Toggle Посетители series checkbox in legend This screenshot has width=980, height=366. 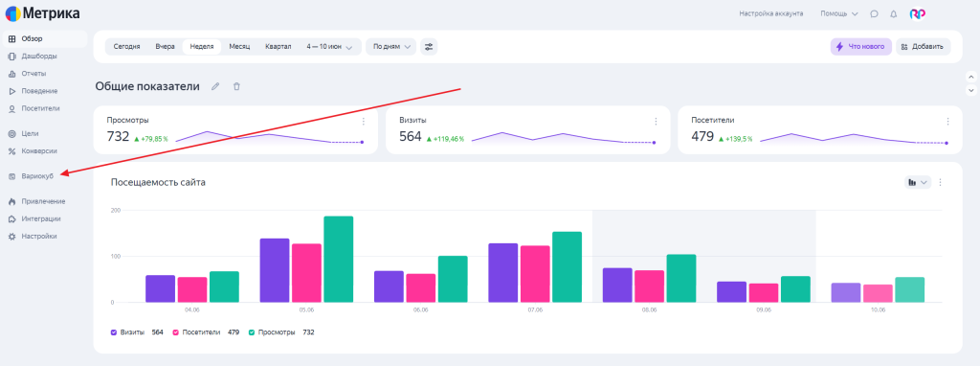click(x=176, y=332)
